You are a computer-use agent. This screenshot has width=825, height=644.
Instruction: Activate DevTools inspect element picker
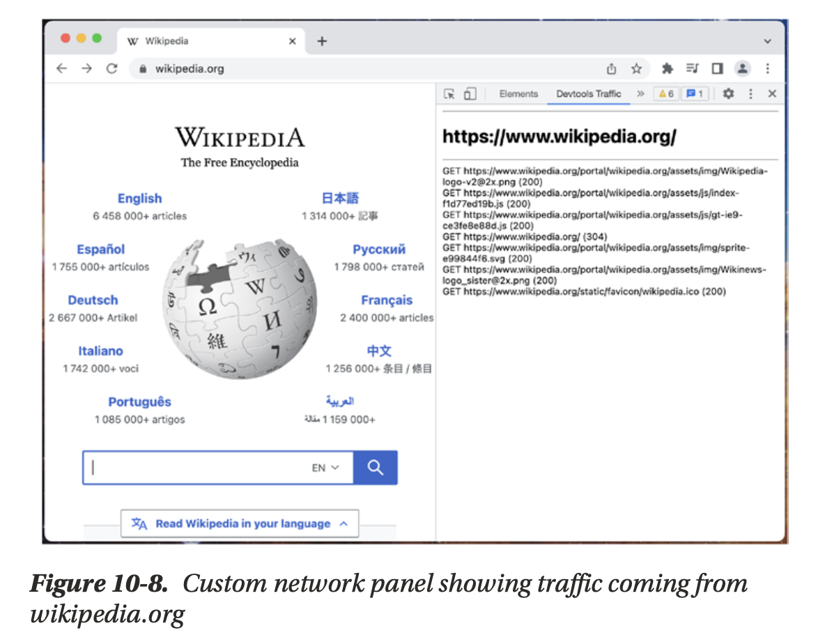click(449, 94)
